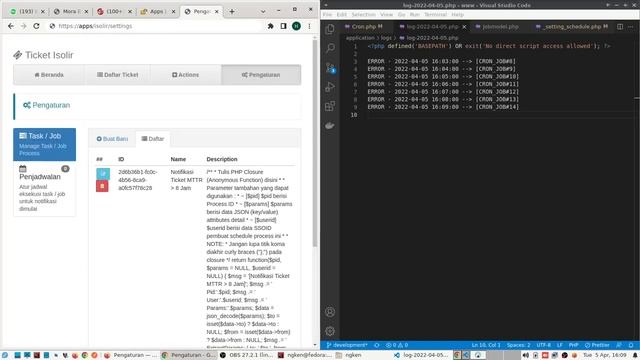Select the Daftar tab

pos(153,139)
